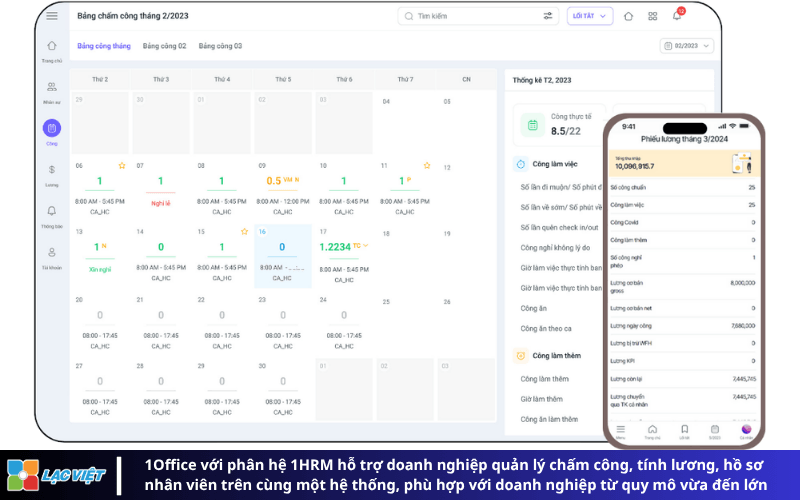The width and height of the screenshot is (800, 500).
Task: Click Công ăn theo ca row
Action: (x=546, y=329)
